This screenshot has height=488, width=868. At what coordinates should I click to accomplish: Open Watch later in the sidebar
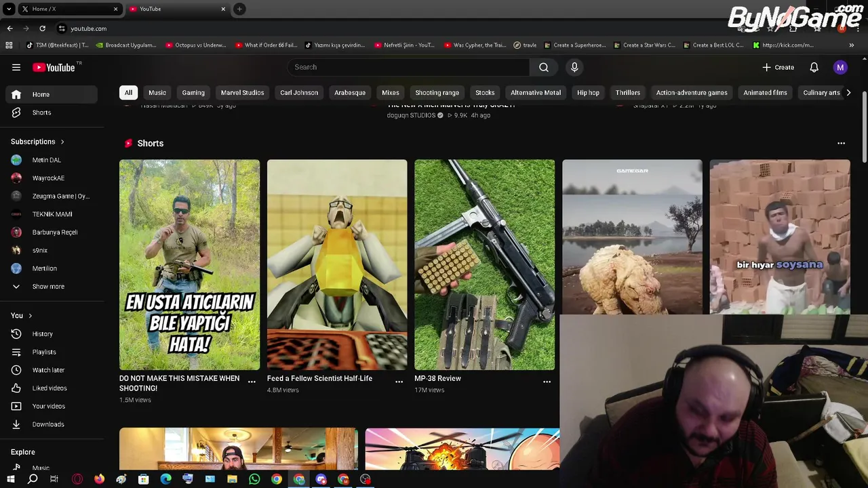click(x=51, y=370)
